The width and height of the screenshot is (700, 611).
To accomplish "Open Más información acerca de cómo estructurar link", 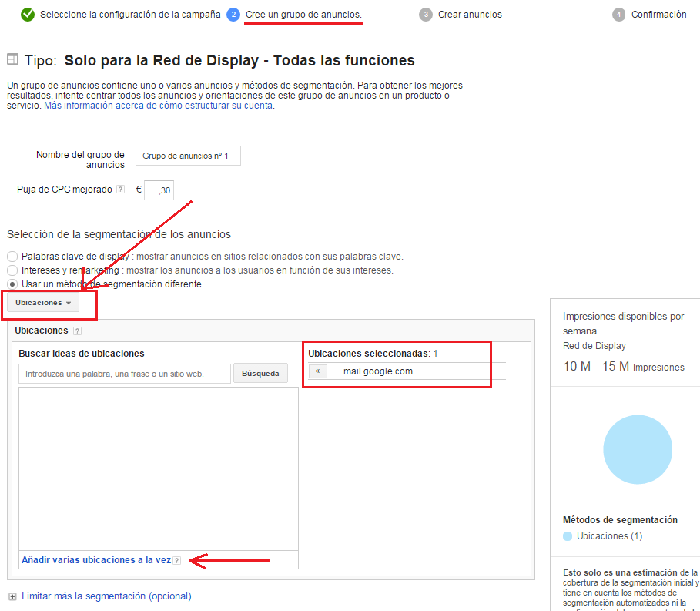I will (x=159, y=106).
